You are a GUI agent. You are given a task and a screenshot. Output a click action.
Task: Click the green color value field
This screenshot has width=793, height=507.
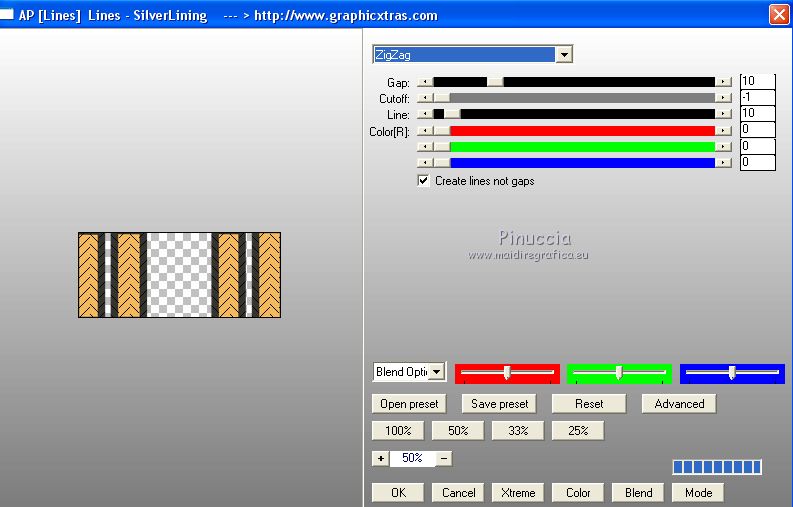[757, 146]
